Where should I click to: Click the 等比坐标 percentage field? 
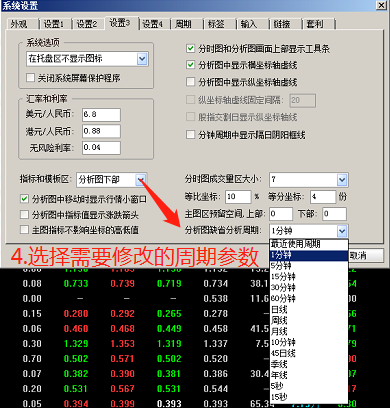tap(238, 197)
